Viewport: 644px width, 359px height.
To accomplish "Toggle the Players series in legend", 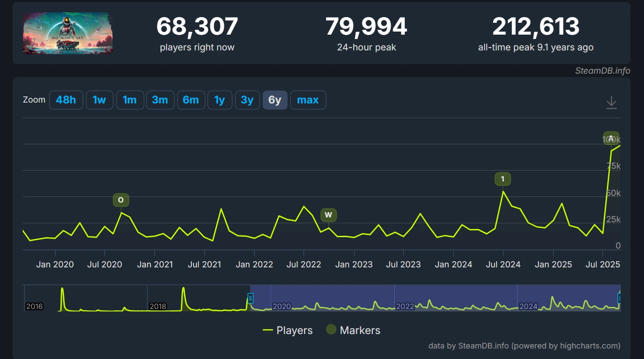I will click(x=287, y=330).
